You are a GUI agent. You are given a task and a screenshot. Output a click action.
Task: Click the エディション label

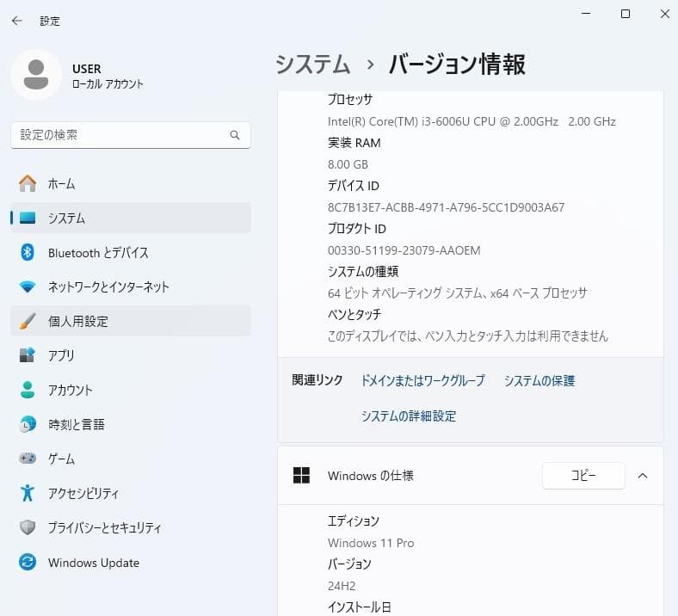tap(354, 521)
